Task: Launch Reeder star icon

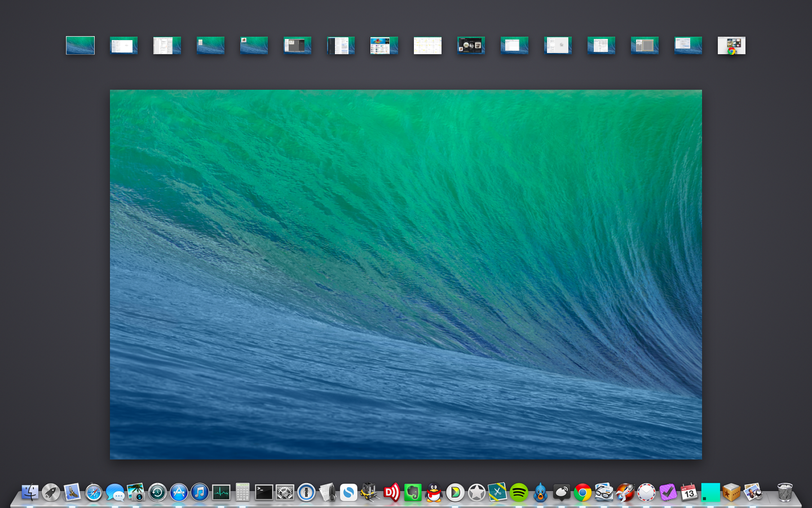Action: (476, 492)
